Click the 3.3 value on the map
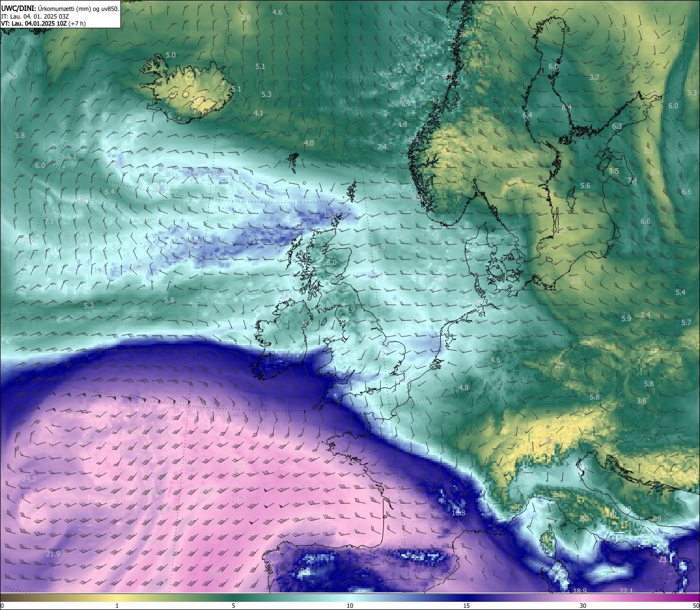The width and height of the screenshot is (700, 610). [692, 93]
